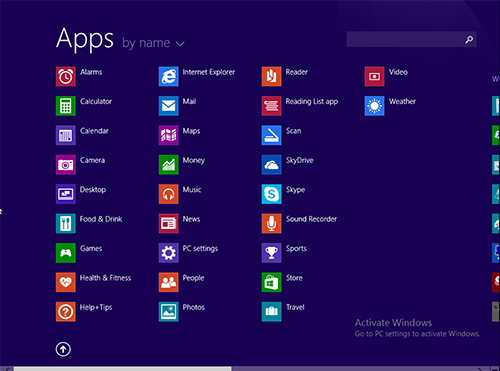Click the up arrow to return to Start
This screenshot has width=500, height=371.
63,349
